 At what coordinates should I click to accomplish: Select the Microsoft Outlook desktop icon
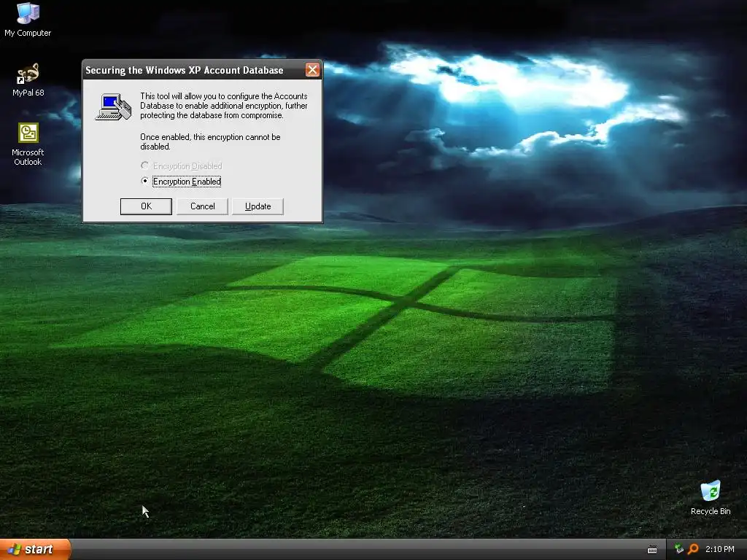pyautogui.click(x=28, y=144)
